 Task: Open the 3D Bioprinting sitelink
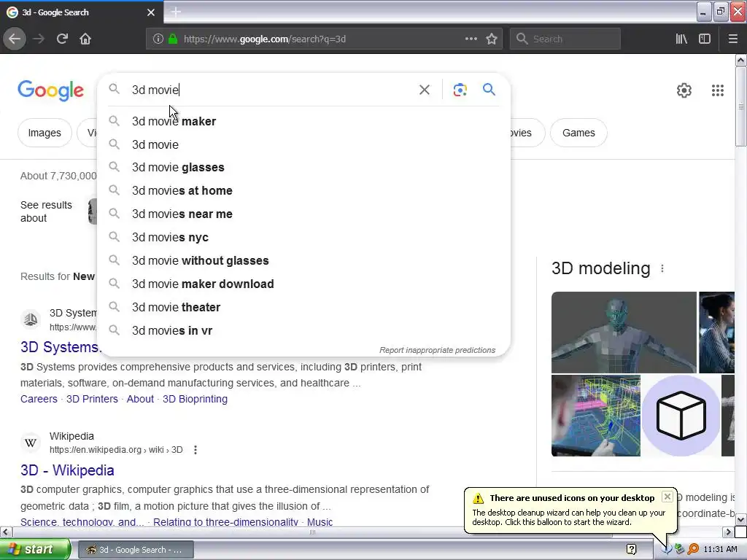coord(195,399)
